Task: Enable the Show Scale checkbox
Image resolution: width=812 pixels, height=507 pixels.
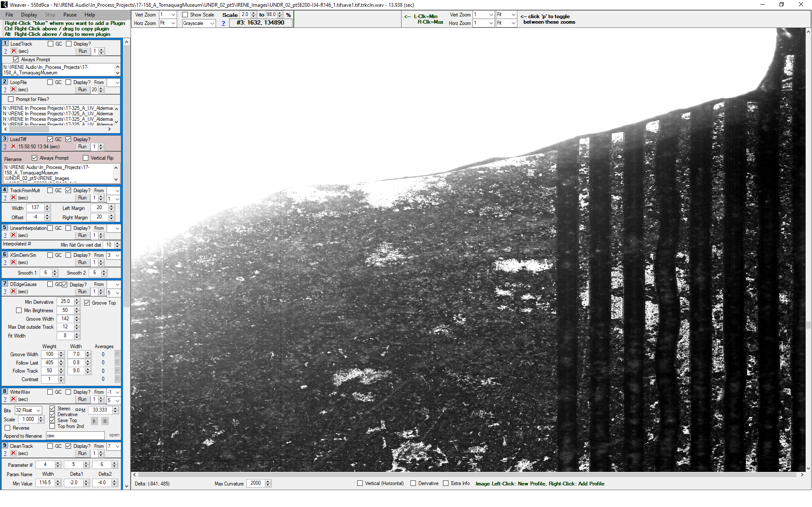Action: coord(185,15)
